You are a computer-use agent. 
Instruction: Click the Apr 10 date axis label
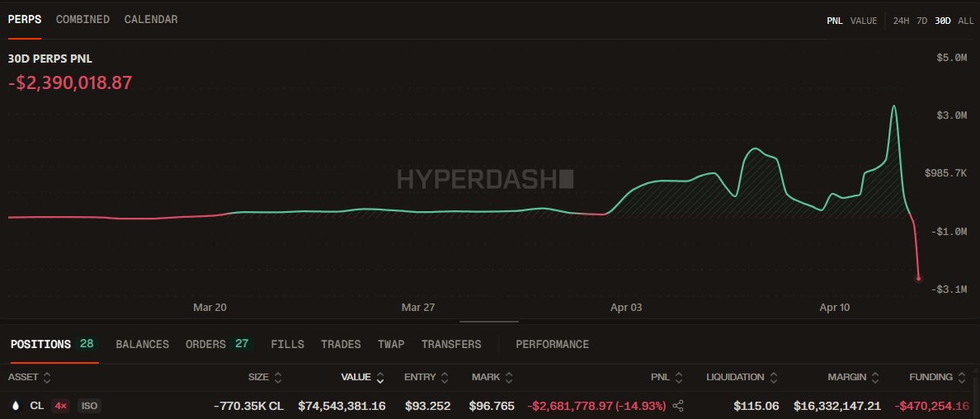click(835, 308)
